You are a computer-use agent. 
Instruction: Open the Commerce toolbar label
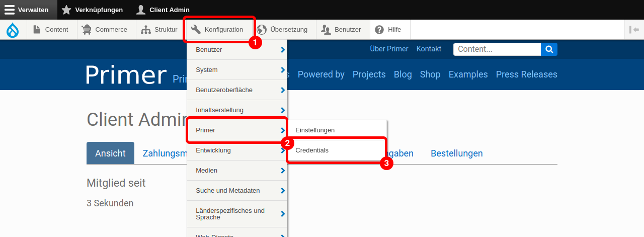[x=111, y=30]
